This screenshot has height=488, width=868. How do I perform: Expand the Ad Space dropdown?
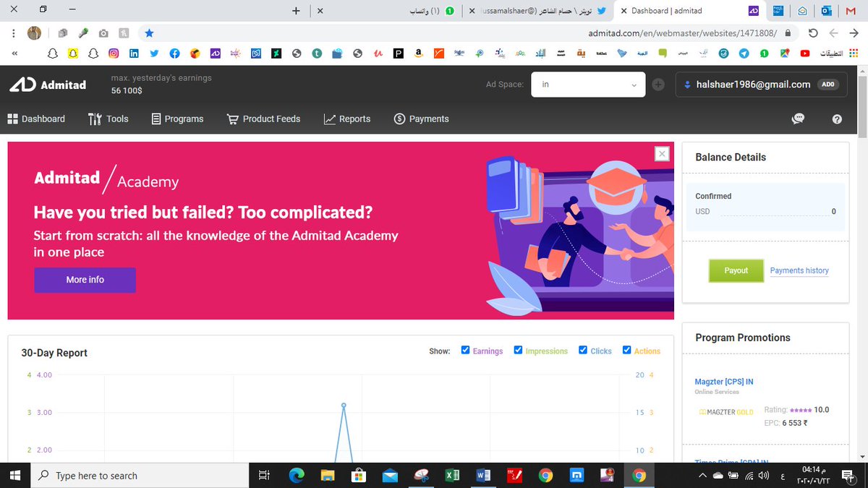pyautogui.click(x=588, y=85)
